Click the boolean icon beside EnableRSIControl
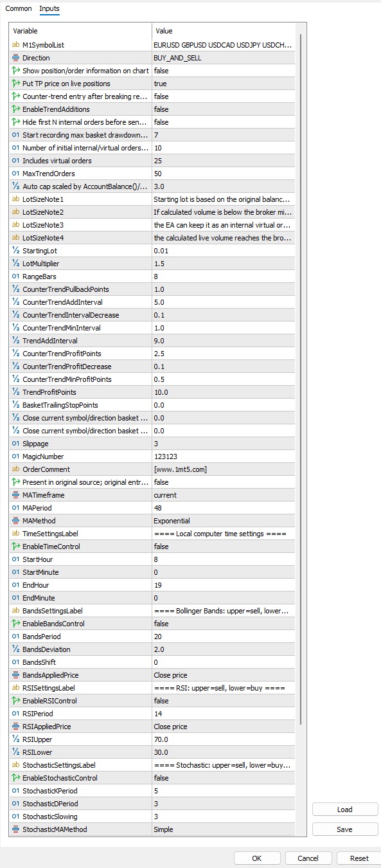Screen dimensions: 381x868 coord(15,701)
